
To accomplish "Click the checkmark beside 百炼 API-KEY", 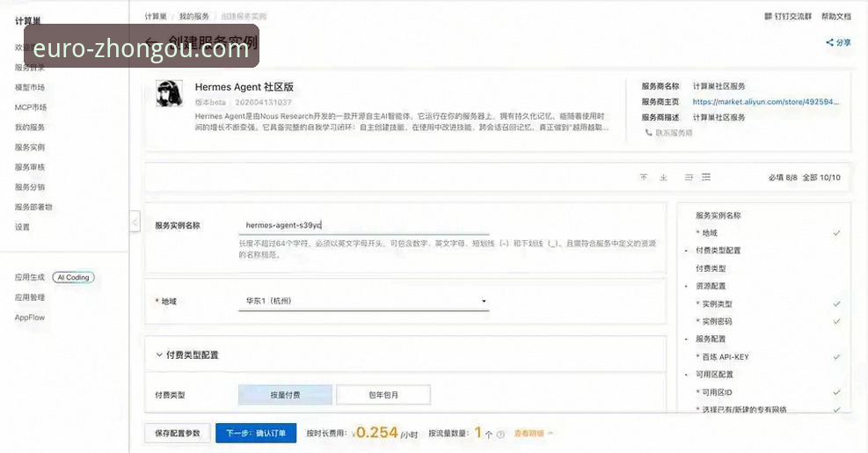I will 836,357.
